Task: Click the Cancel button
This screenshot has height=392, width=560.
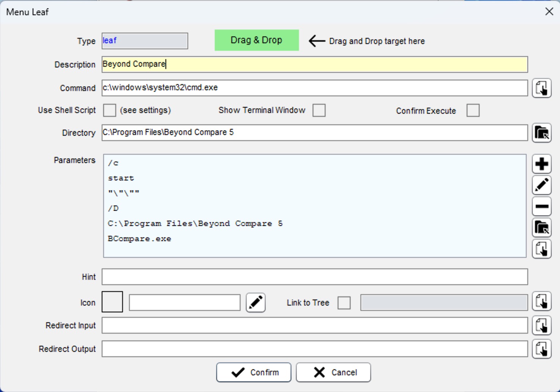Action: [333, 373]
